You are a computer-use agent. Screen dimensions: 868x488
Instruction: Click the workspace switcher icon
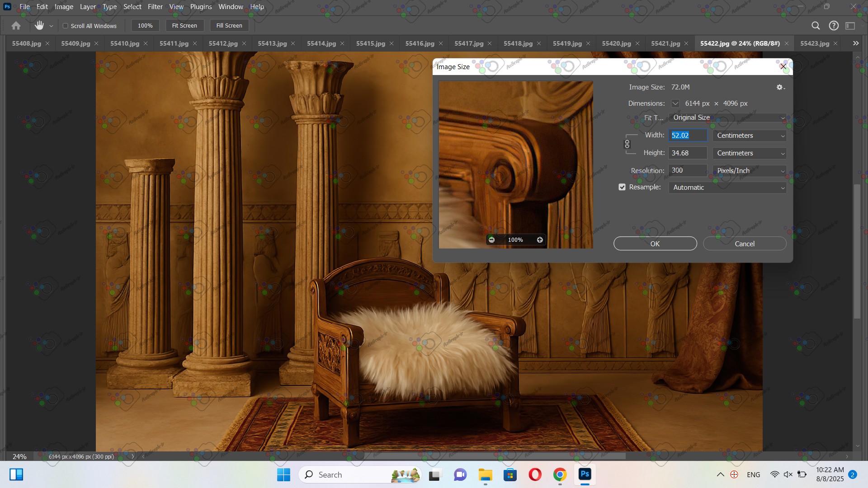tap(850, 26)
